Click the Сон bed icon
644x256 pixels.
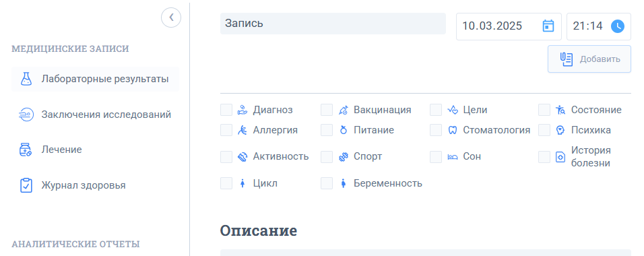click(x=452, y=157)
